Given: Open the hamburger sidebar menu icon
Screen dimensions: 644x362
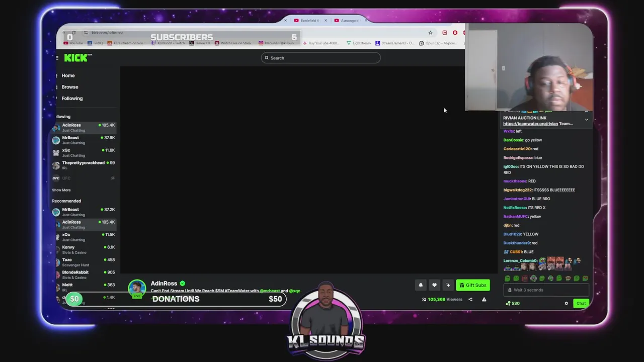Looking at the screenshot, I should (57, 58).
